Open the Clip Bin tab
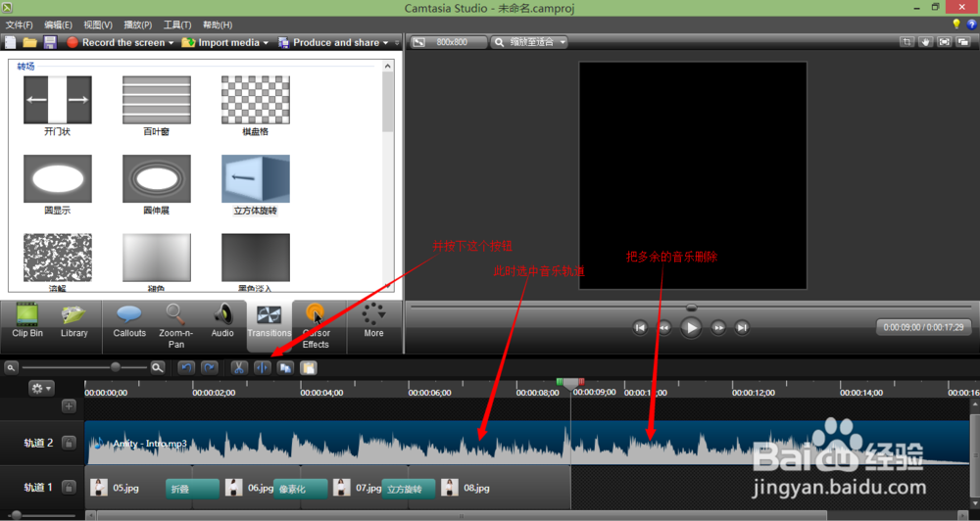This screenshot has height=521, width=980. [27, 321]
